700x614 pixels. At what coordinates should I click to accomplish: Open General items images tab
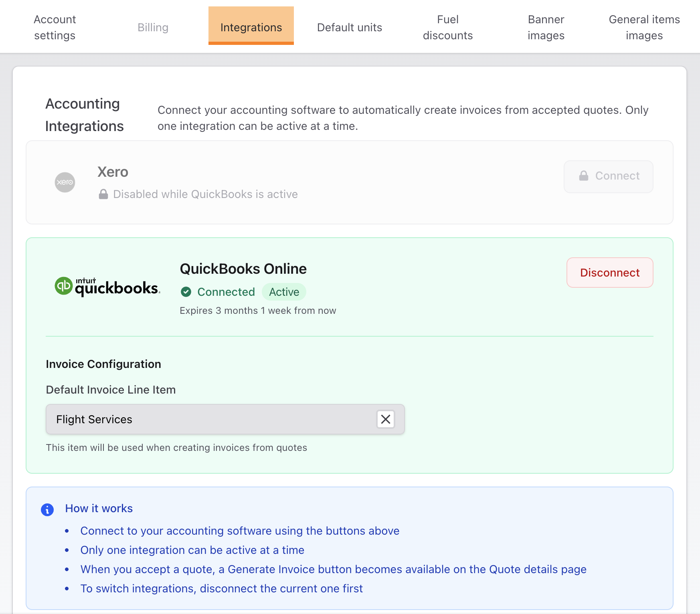(x=644, y=27)
